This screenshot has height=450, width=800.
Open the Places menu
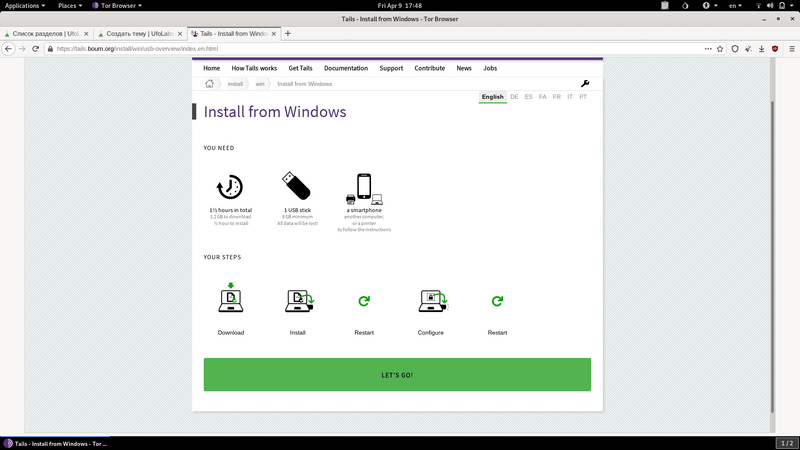(70, 6)
